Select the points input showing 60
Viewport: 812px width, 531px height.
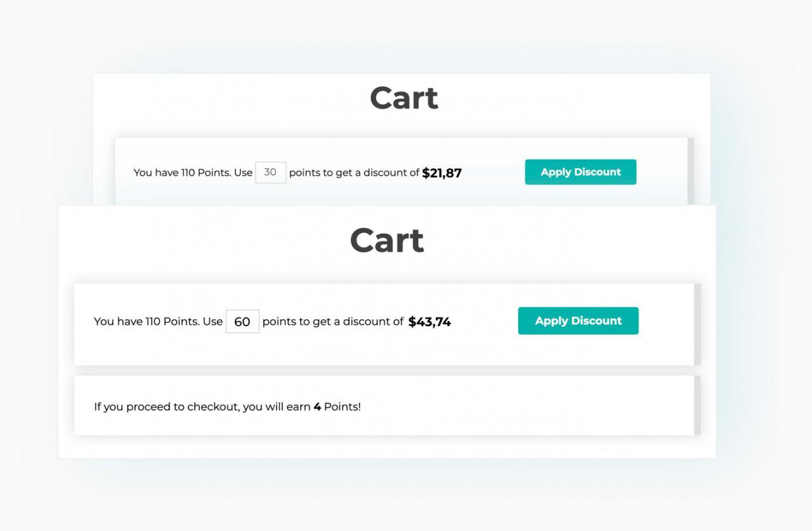point(242,321)
